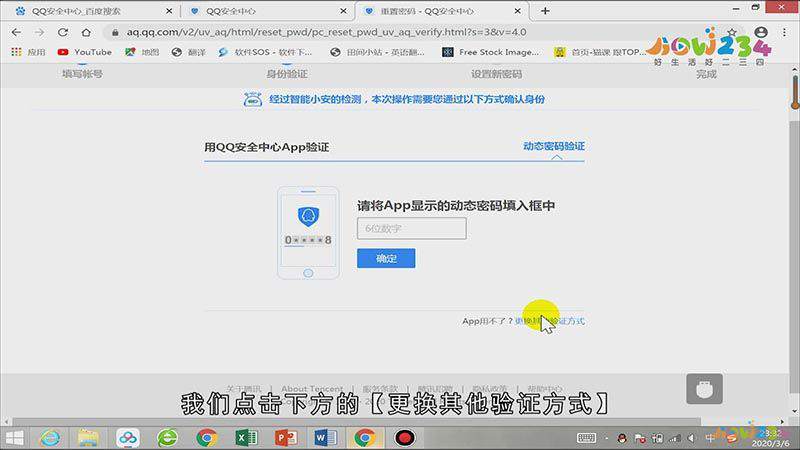Select the 动态密码验证 tab
Image resolution: width=800 pixels, height=450 pixels.
(554, 146)
